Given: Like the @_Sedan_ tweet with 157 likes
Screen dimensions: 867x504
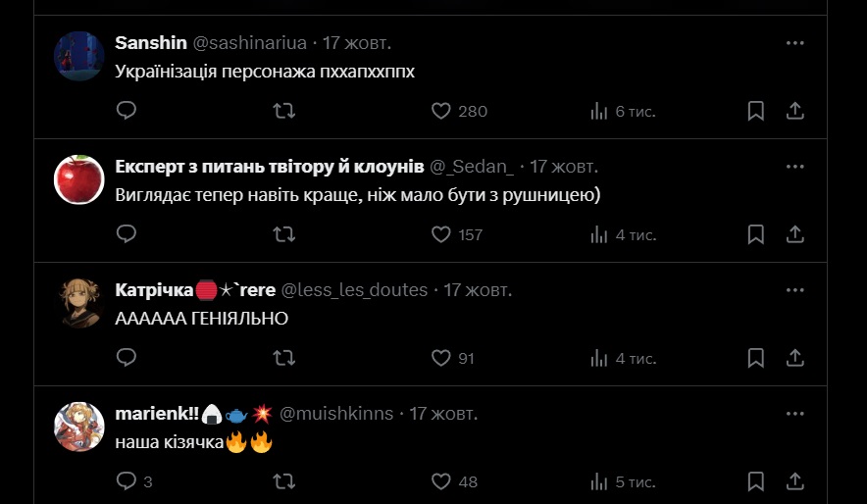Looking at the screenshot, I should pos(442,234).
